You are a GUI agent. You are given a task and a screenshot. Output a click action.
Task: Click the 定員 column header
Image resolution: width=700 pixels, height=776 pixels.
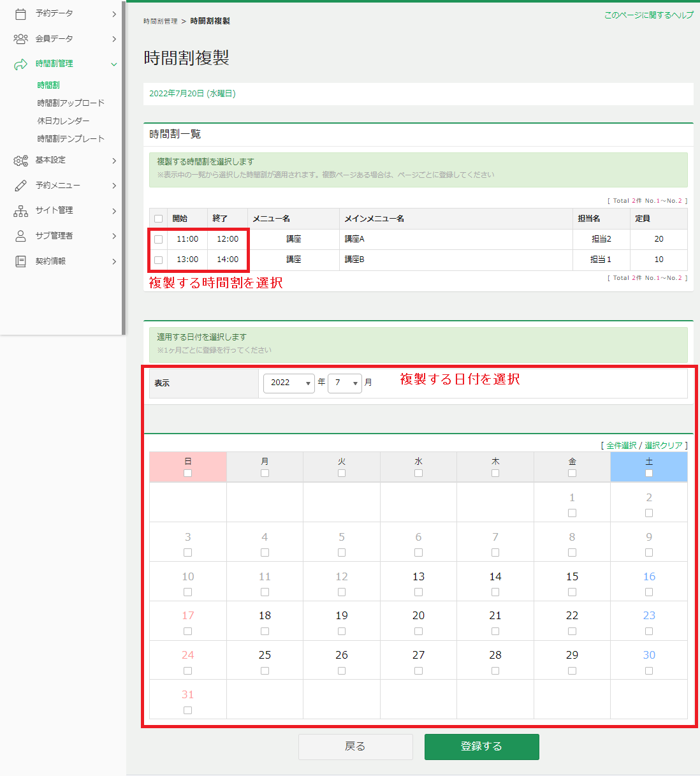pos(659,219)
